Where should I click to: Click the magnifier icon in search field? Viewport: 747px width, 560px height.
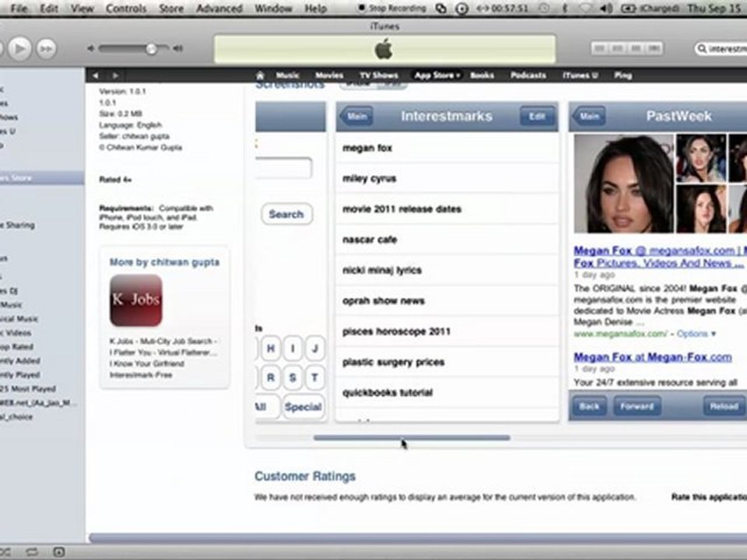click(x=702, y=48)
